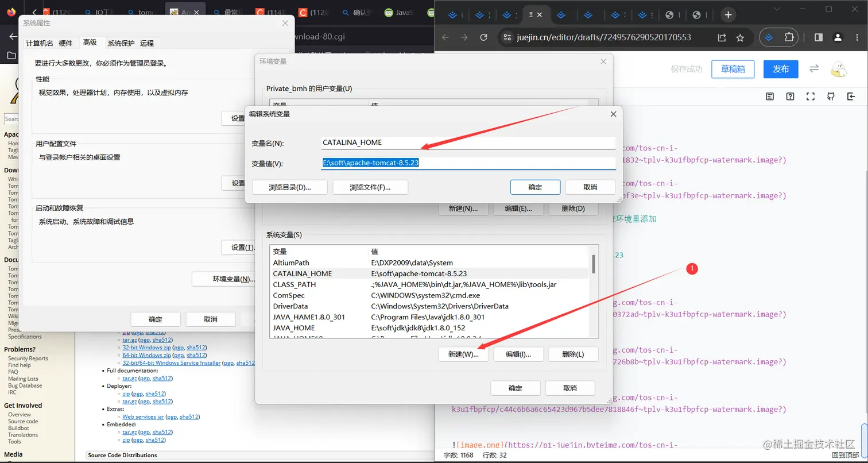Select the JAVA_HAME1.8.0_301 variable row
This screenshot has height=463, width=868.
[429, 317]
